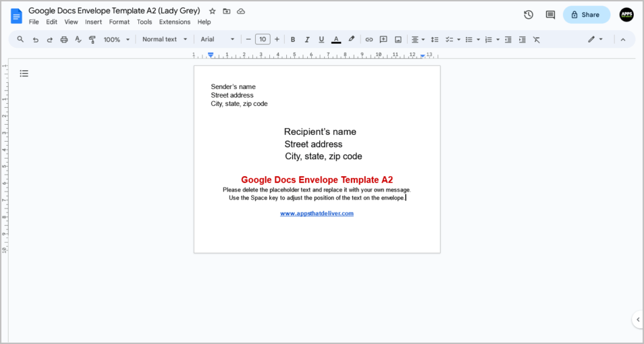Add a comment from toolbar
The width and height of the screenshot is (644, 344).
click(383, 39)
